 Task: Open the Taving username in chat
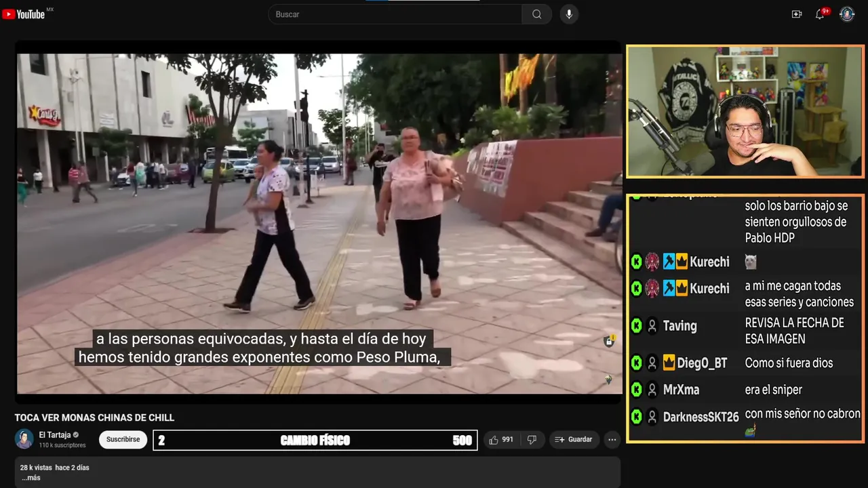pos(679,326)
